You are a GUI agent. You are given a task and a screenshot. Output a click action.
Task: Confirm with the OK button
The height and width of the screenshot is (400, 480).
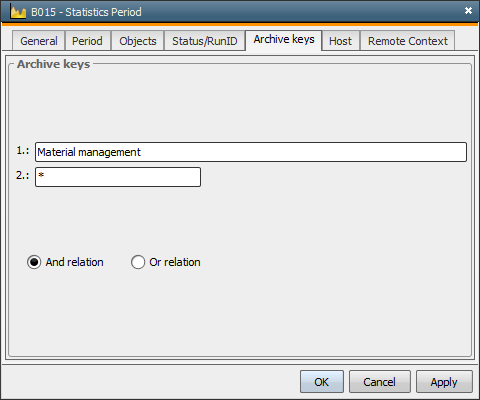pos(322,382)
